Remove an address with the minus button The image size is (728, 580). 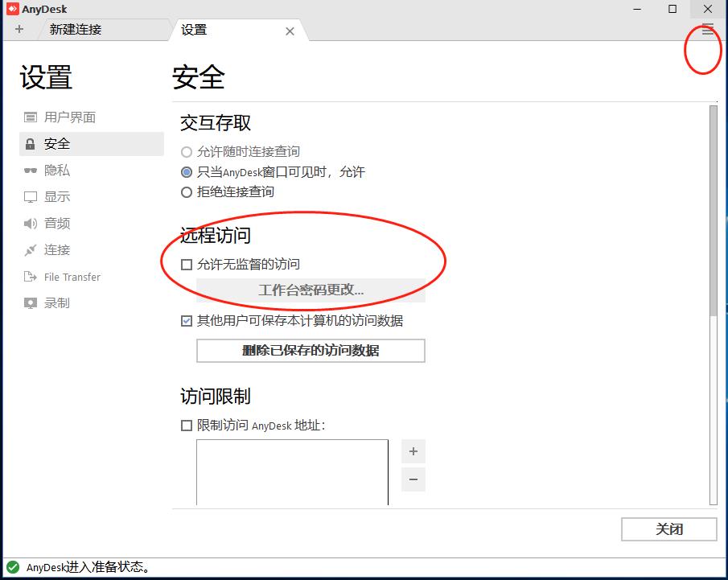point(413,479)
